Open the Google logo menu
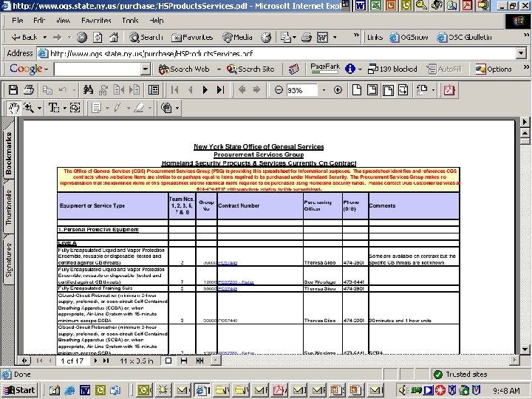 click(29, 69)
